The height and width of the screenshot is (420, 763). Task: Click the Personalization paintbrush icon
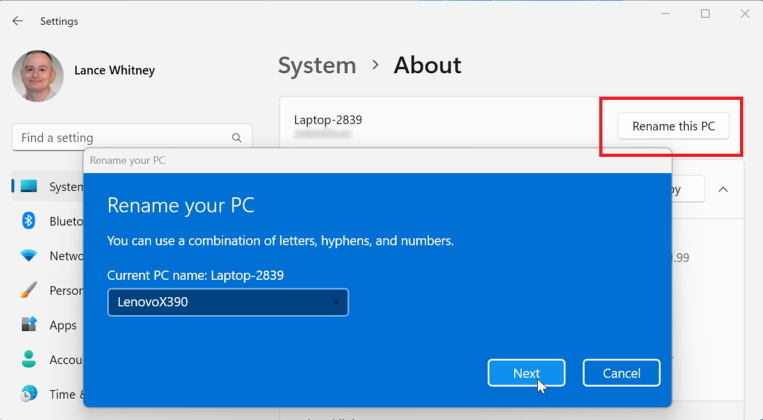tap(29, 291)
